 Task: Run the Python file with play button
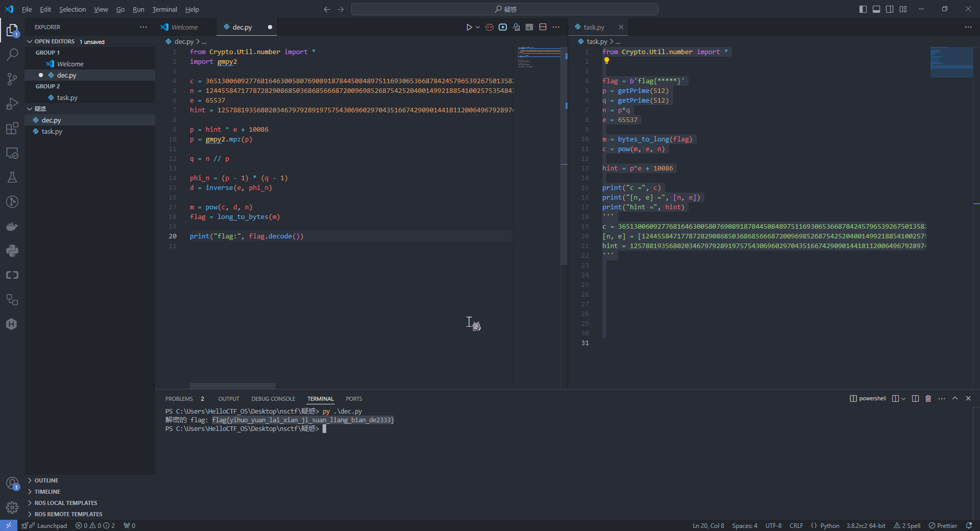[469, 27]
